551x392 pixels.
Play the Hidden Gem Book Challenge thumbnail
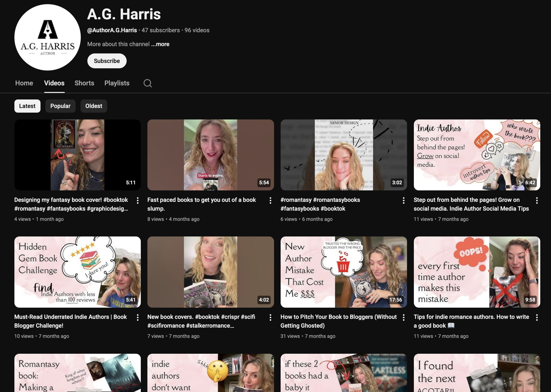[77, 272]
